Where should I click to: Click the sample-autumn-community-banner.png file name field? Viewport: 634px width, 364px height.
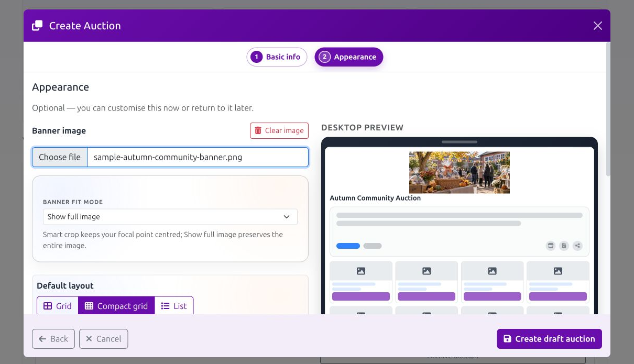[x=198, y=157]
